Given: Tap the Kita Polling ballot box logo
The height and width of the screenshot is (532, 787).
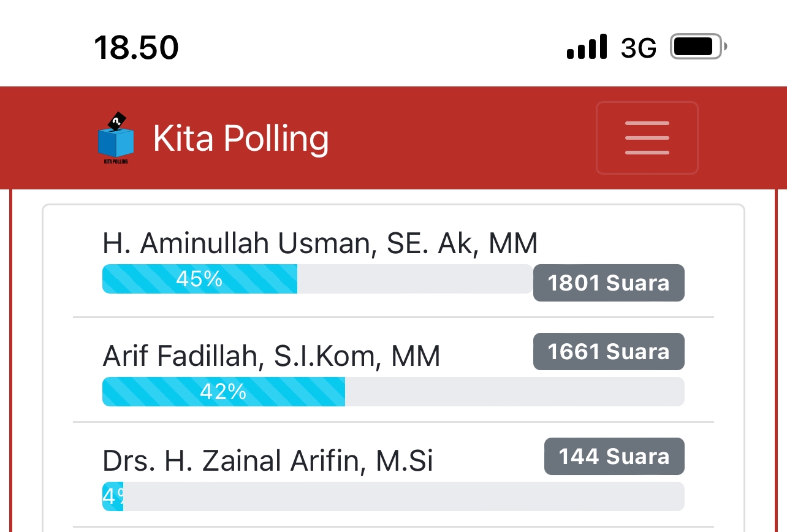Looking at the screenshot, I should (116, 139).
